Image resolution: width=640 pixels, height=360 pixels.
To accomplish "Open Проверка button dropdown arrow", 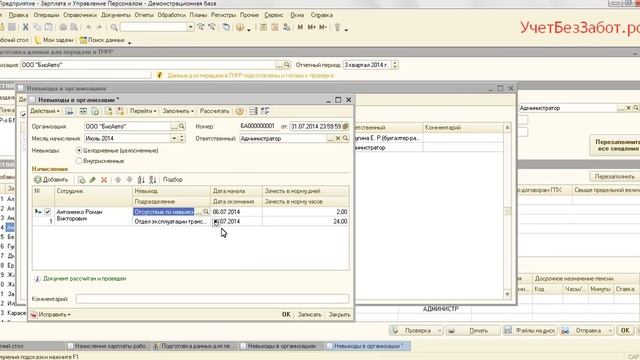I will tap(439, 331).
